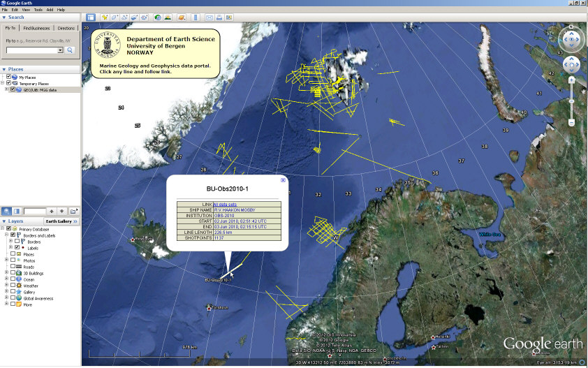Zoom in with the plus button
This screenshot has width=588, height=368.
click(571, 80)
